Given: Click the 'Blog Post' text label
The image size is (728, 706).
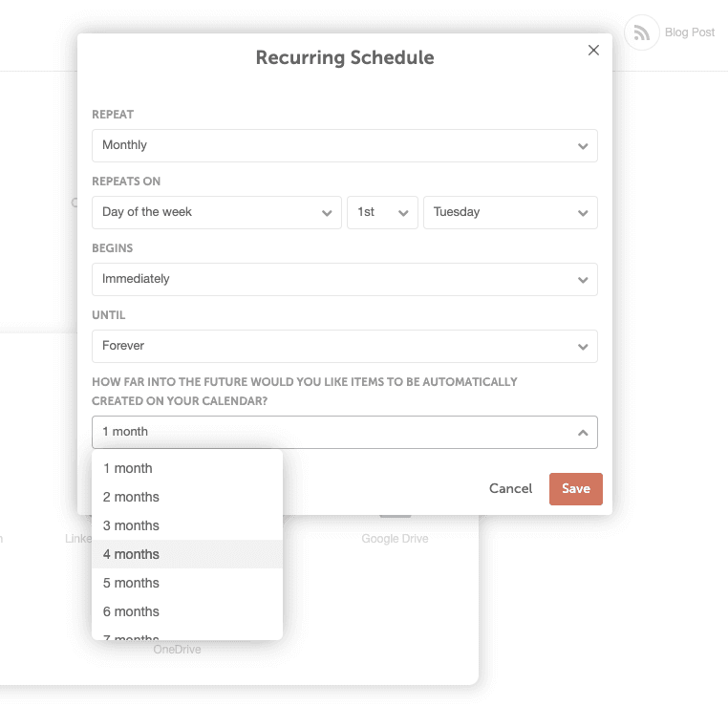Looking at the screenshot, I should [689, 32].
